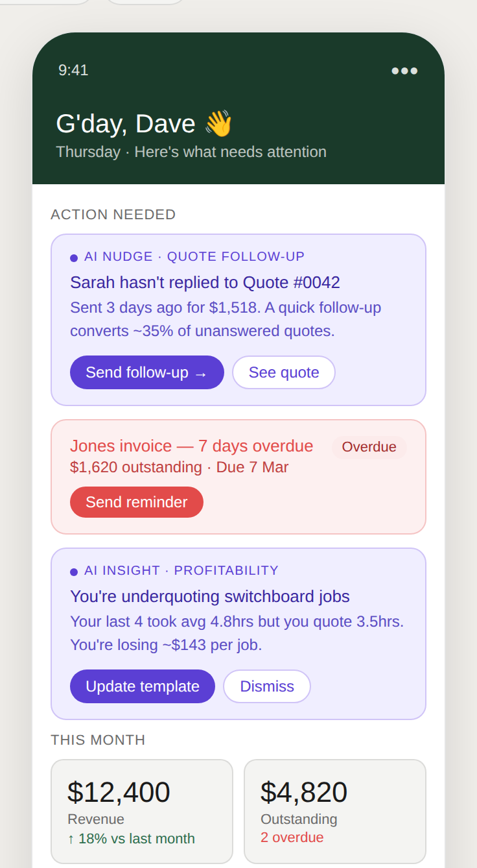Viewport: 477px width, 868px height.
Task: Dismiss the underquoting insight
Action: [266, 686]
